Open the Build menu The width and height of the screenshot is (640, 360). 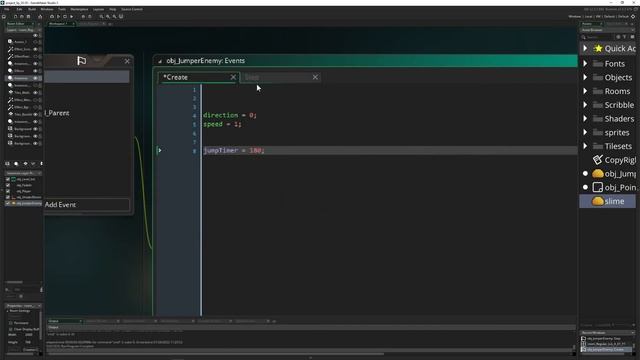pyautogui.click(x=32, y=9)
